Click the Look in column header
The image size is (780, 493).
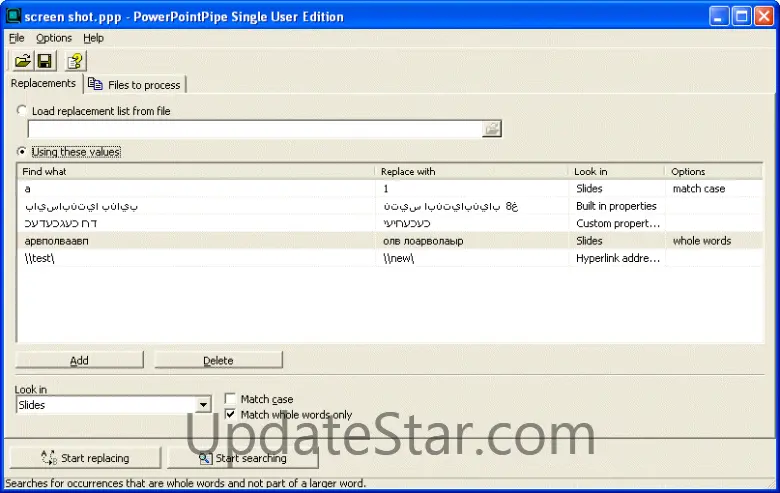(617, 172)
